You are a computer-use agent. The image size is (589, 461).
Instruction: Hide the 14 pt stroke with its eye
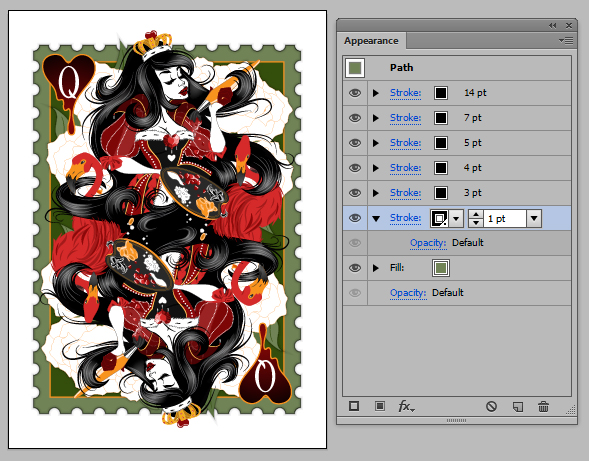tap(355, 93)
